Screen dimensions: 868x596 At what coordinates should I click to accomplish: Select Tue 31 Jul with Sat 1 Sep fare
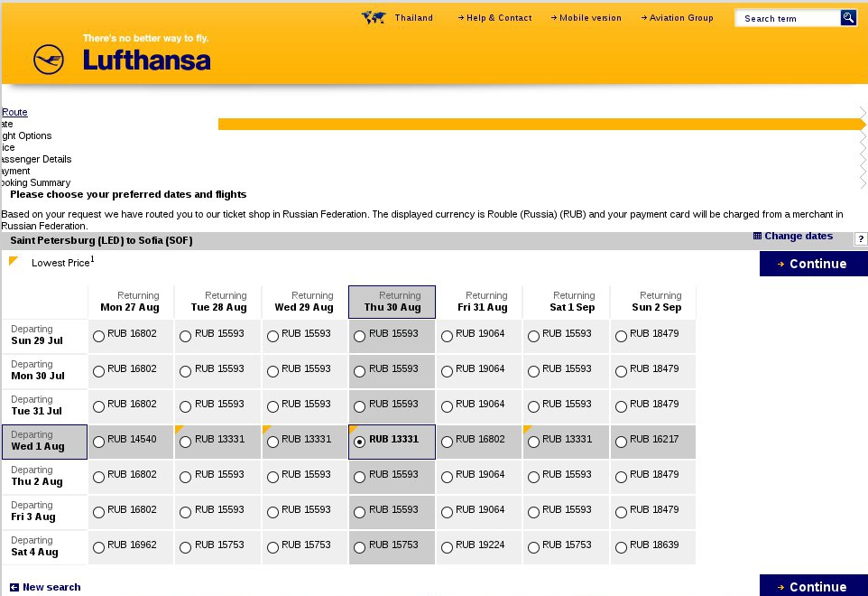[x=533, y=407]
